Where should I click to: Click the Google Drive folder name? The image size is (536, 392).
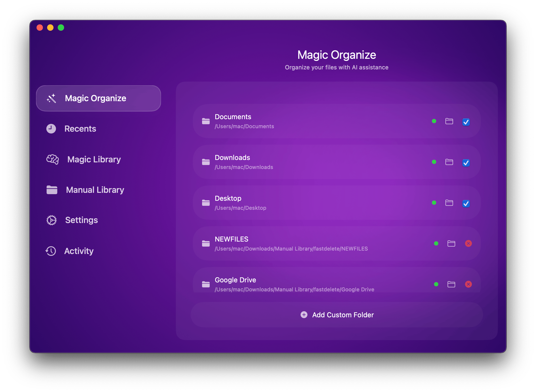pos(235,280)
